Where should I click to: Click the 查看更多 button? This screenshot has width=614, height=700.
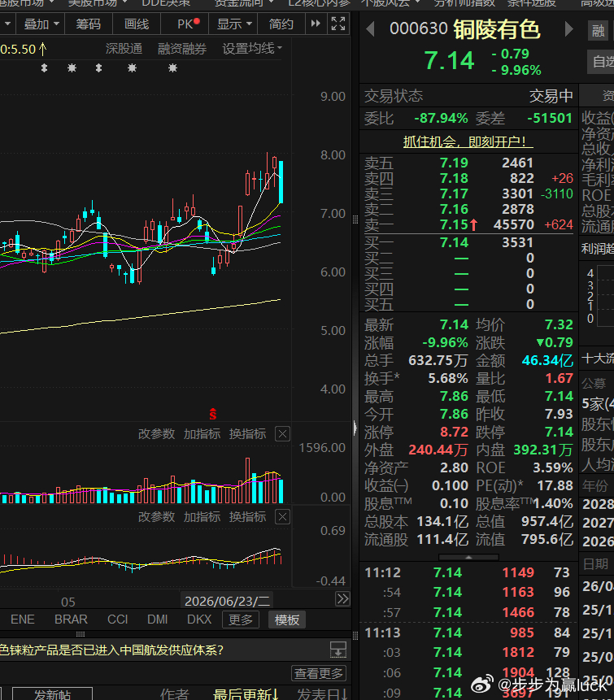(x=319, y=673)
